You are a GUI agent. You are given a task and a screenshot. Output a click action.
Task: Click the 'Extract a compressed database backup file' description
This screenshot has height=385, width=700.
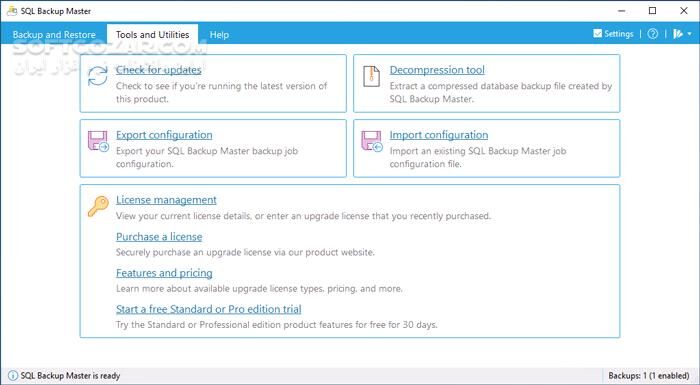[x=500, y=92]
